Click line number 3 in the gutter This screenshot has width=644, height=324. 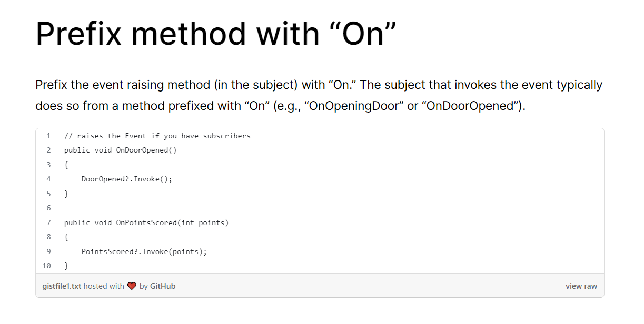pos(48,165)
